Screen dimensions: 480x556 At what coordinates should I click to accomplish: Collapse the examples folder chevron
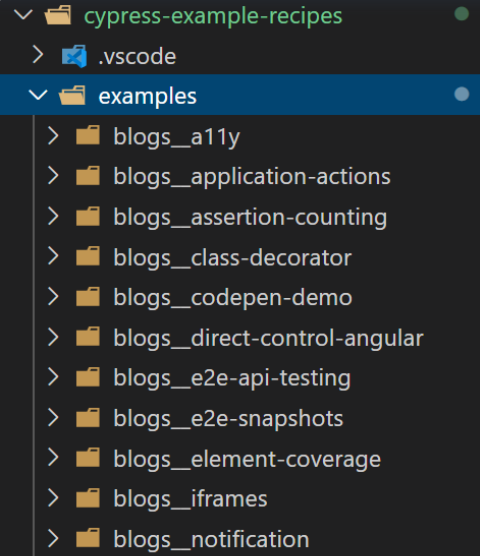pos(38,95)
